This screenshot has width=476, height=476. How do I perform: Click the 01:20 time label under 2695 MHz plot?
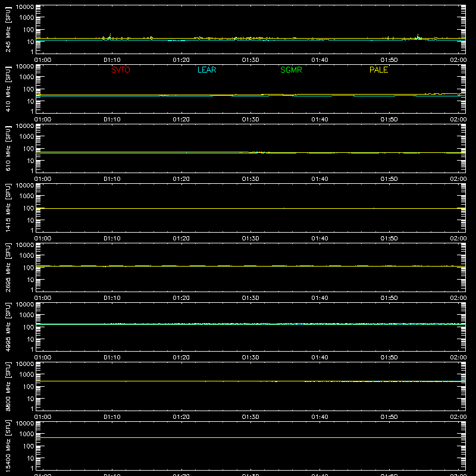[x=181, y=298]
